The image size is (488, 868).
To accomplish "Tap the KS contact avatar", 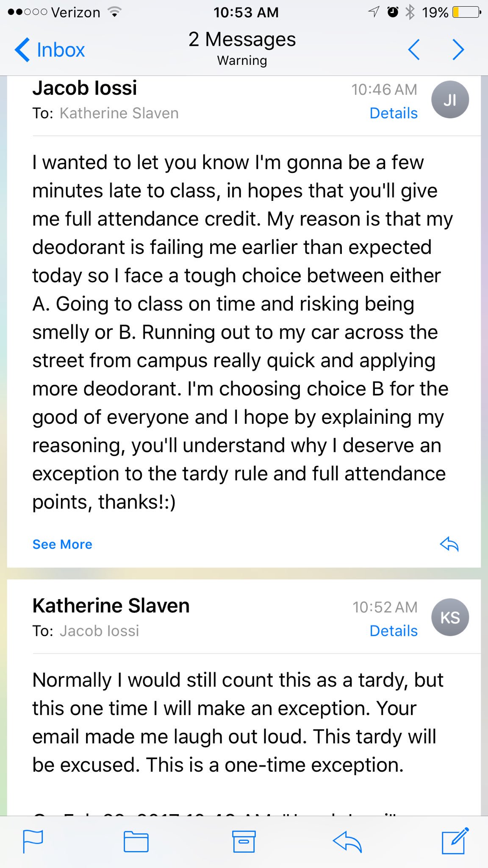I will pyautogui.click(x=450, y=618).
